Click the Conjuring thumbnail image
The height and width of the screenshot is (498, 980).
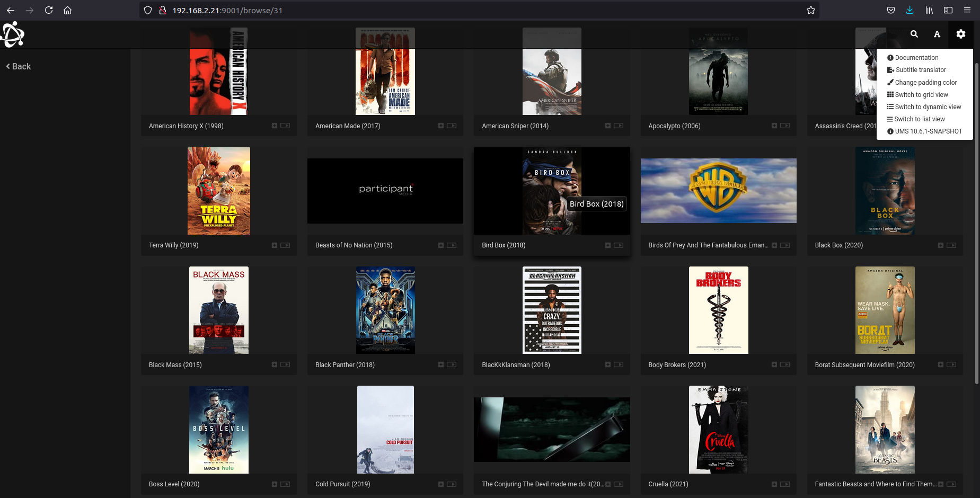tap(552, 430)
